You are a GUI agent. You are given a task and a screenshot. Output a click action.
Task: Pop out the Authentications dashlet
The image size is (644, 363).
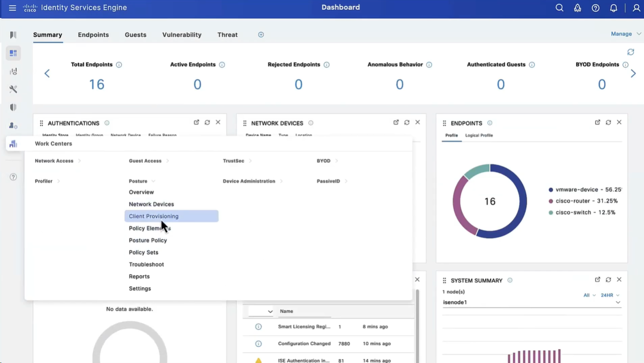[x=196, y=122]
